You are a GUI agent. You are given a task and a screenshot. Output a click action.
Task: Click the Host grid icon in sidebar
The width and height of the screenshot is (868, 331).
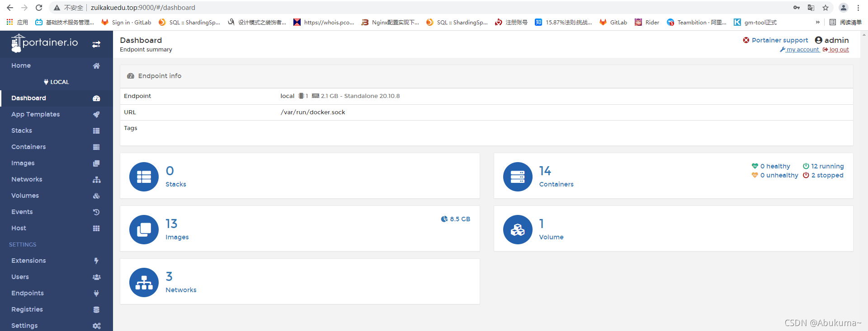coord(96,228)
